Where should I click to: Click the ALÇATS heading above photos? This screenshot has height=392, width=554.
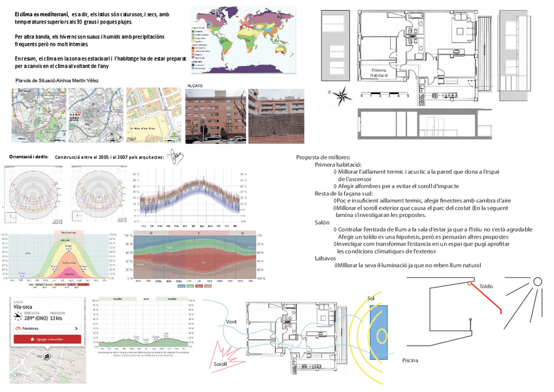pos(195,86)
